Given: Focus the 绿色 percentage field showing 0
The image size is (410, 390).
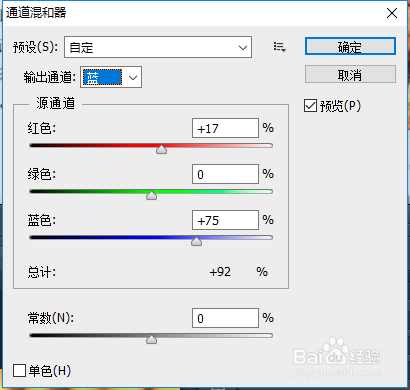Looking at the screenshot, I should pyautogui.click(x=225, y=174).
